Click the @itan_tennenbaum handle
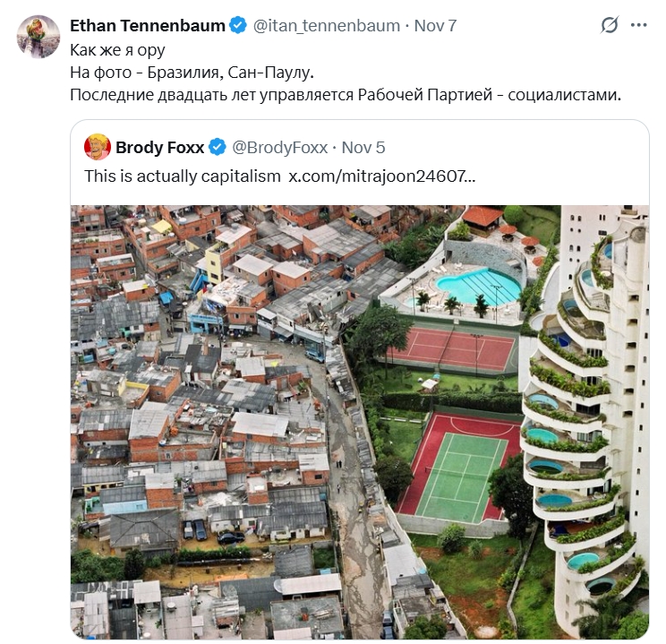 [x=327, y=26]
